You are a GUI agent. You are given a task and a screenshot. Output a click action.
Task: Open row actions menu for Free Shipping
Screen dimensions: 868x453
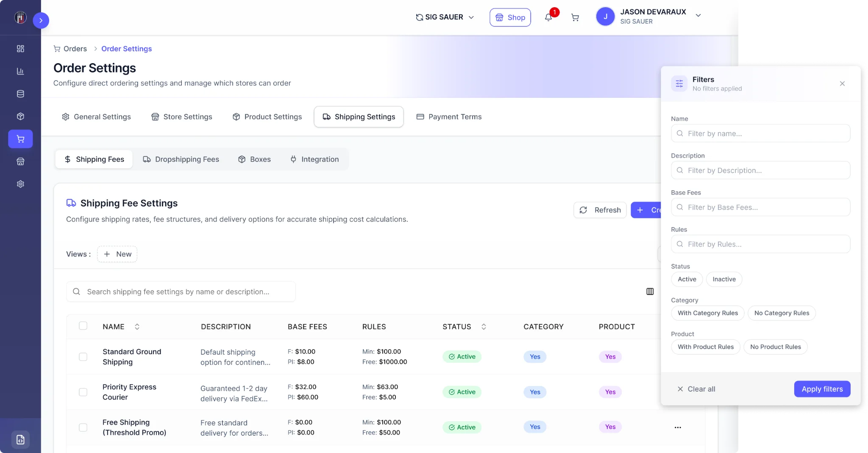(678, 427)
